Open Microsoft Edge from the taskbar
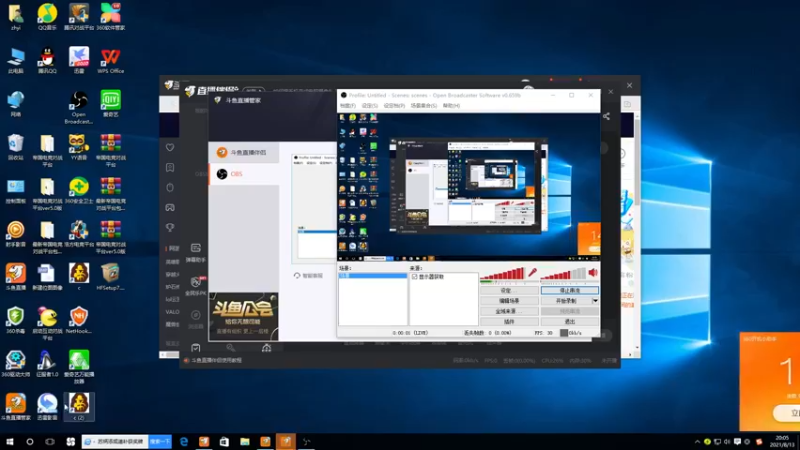The width and height of the screenshot is (800, 450). point(184,442)
